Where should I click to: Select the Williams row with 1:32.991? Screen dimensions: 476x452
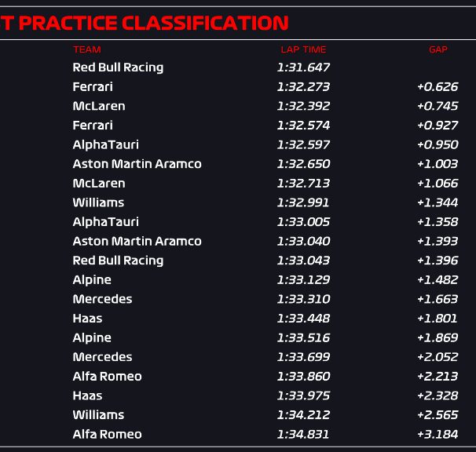(265, 202)
